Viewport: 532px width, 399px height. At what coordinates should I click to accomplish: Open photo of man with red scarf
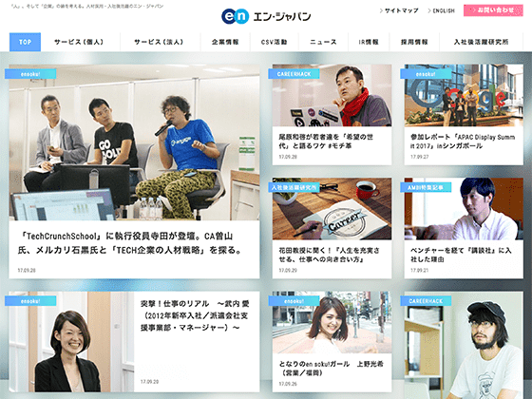[332, 95]
